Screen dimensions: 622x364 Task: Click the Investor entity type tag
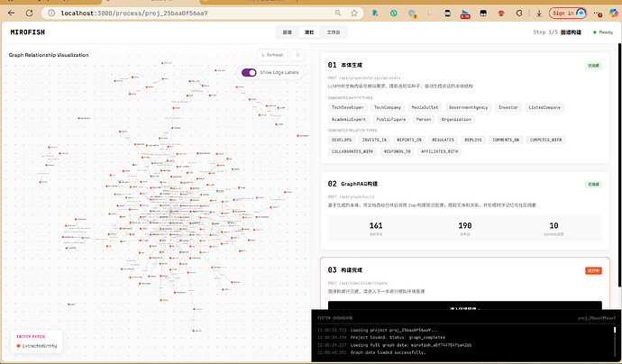[508, 107]
